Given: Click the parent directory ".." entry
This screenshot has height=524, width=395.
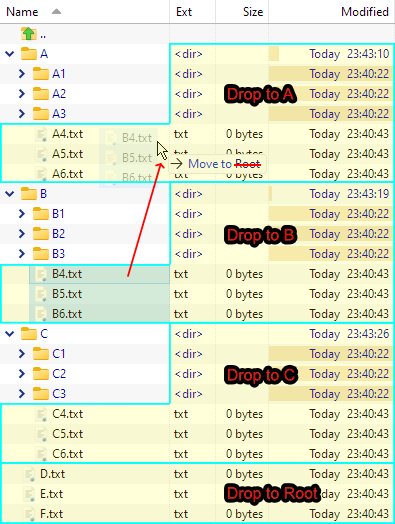Looking at the screenshot, I should (x=43, y=35).
